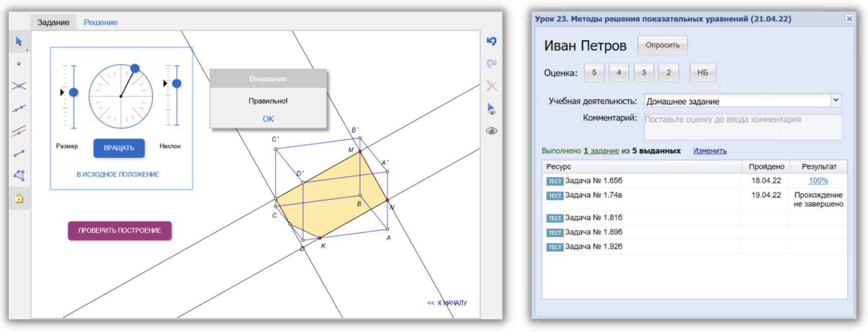
Task: Click В ИСХОДНОЕ ПОЛОЖЕНИЕ link
Action: click(x=118, y=174)
